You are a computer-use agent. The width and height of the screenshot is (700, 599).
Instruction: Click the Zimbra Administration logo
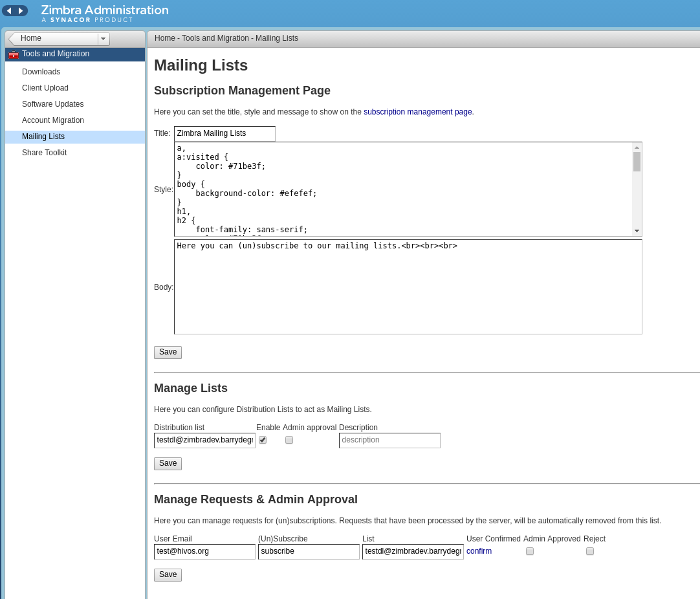(x=105, y=13)
